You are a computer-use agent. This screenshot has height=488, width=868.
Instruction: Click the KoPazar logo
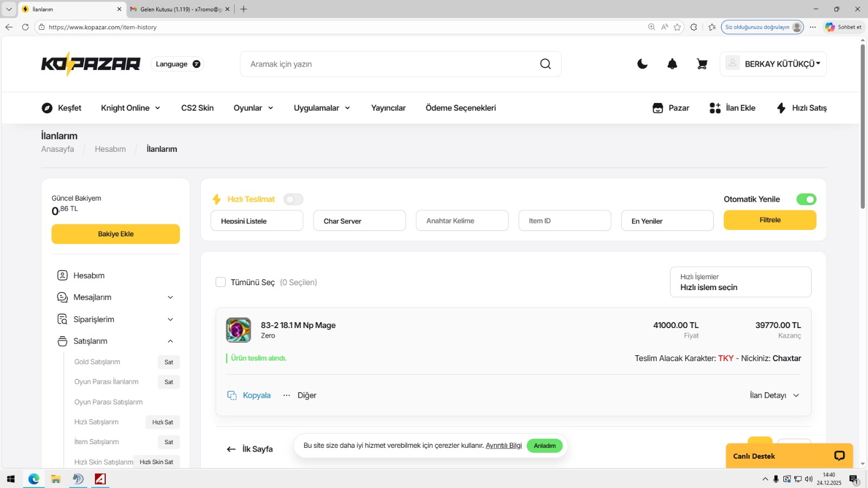coord(91,64)
